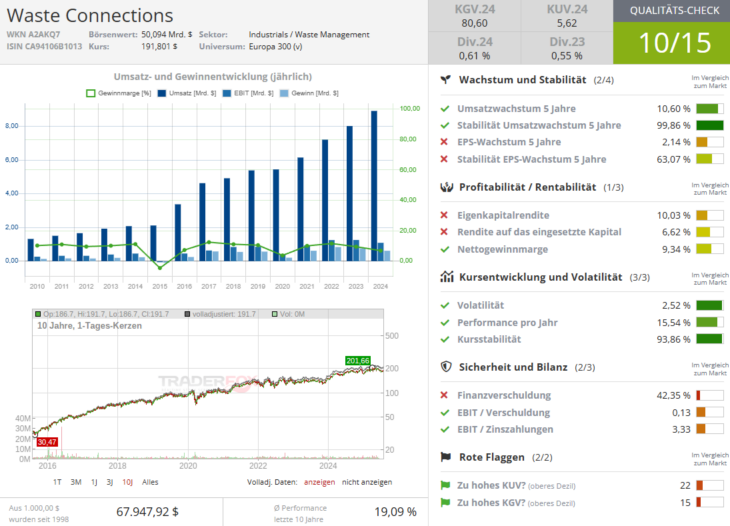Image resolution: width=730 pixels, height=526 pixels.
Task: Toggle the Umsatz [Mrd. $] legend series
Action: click(187, 93)
